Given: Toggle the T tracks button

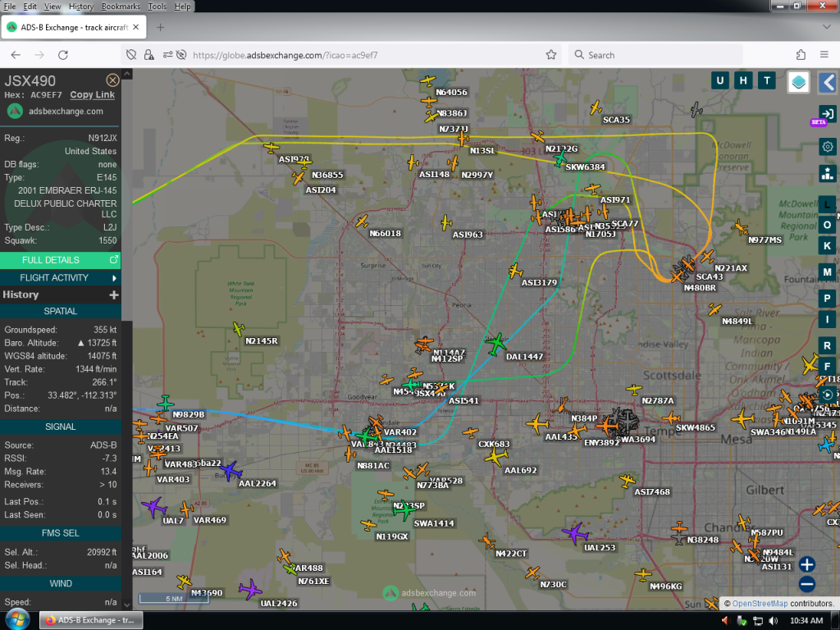Looking at the screenshot, I should [x=767, y=81].
